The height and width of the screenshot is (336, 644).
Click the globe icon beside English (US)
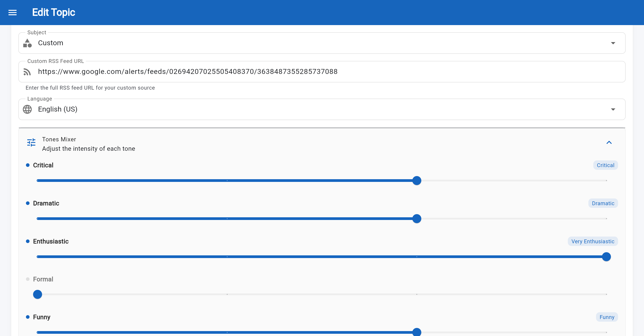[x=28, y=109]
